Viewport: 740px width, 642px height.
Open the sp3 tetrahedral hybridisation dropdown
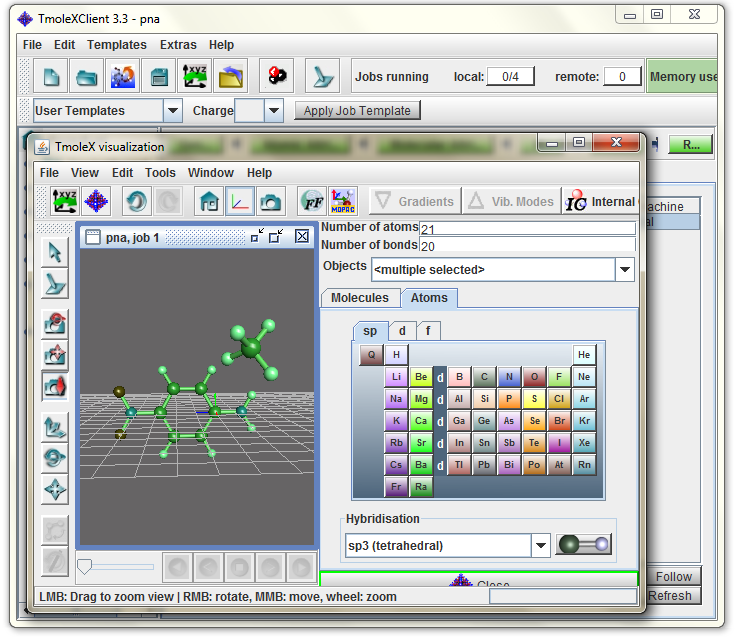[x=540, y=545]
